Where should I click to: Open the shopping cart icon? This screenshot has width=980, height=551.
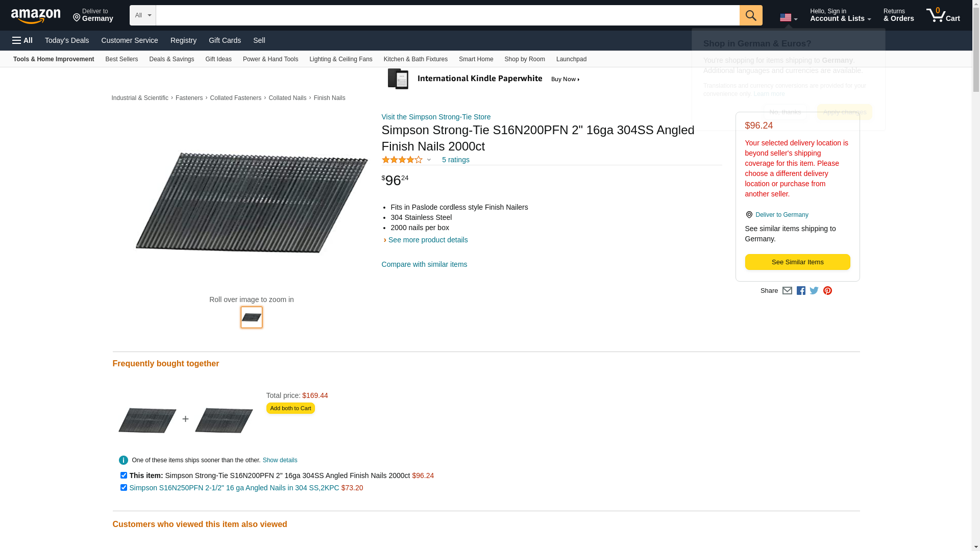coord(943,15)
